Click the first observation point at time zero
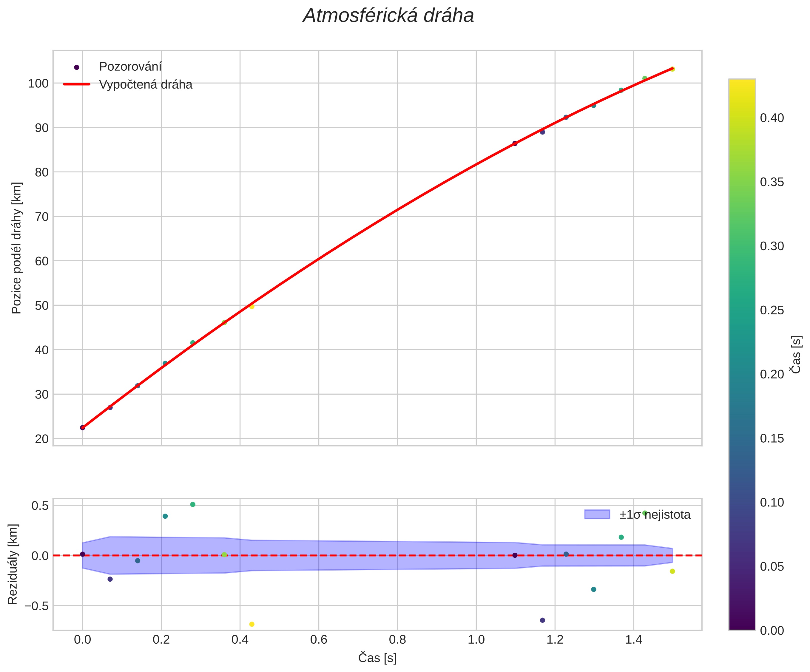The image size is (810, 672). pos(82,427)
